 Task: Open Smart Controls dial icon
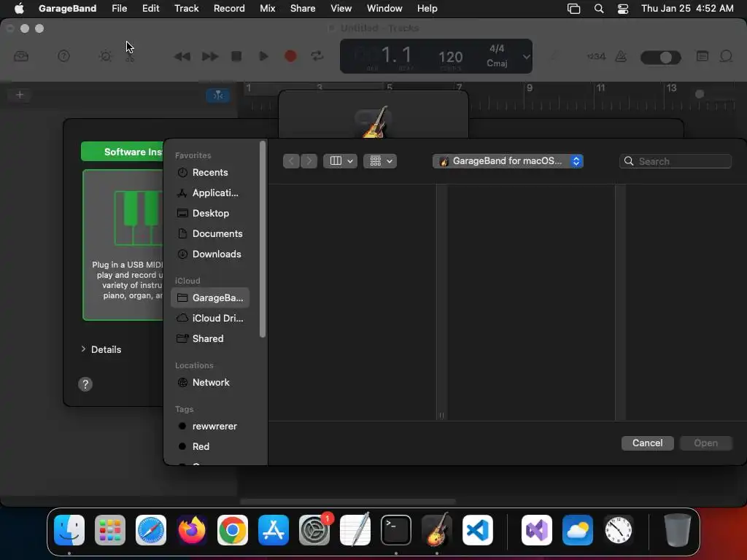tap(105, 56)
